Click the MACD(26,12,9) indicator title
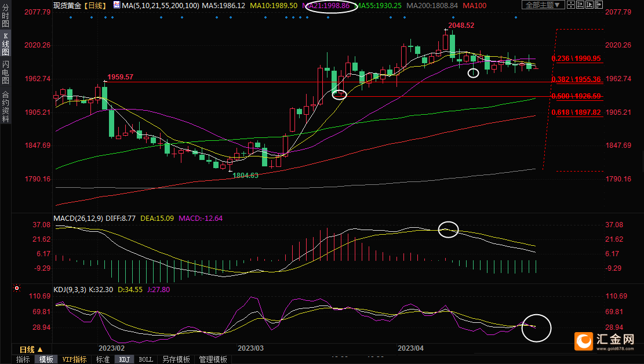 (x=78, y=218)
